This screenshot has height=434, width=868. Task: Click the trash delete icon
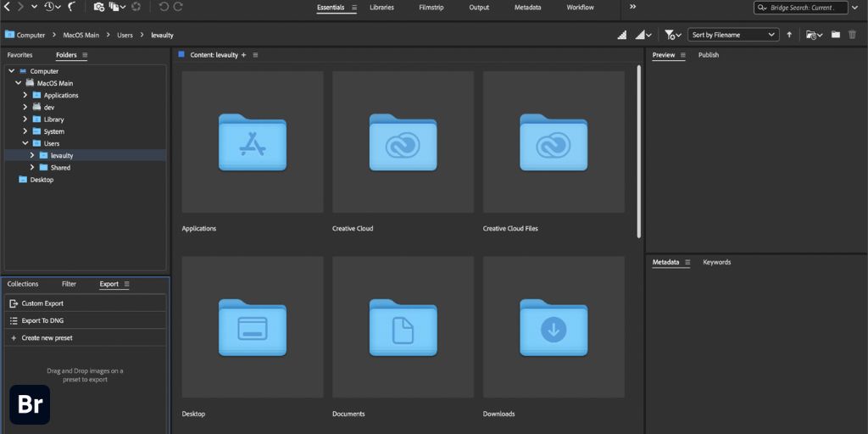tap(853, 35)
